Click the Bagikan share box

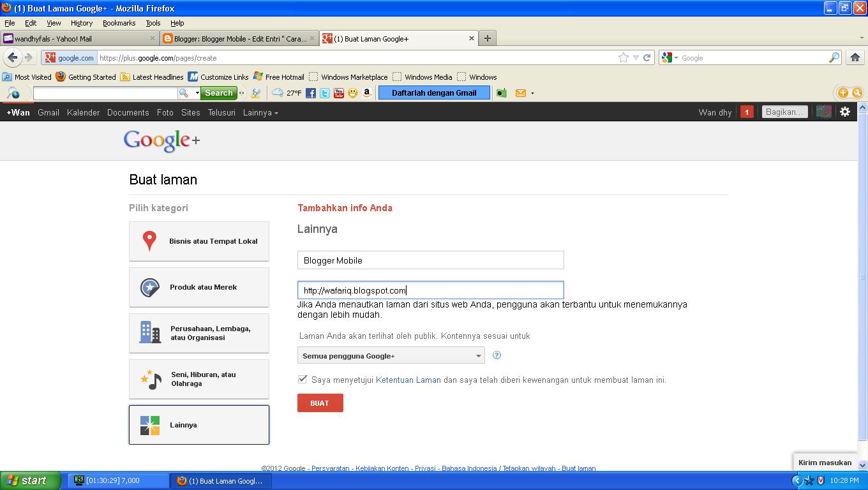[784, 112]
